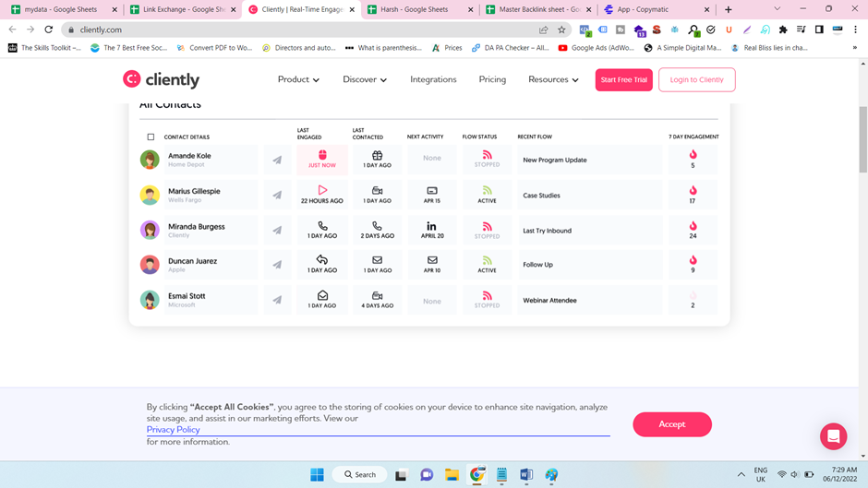Click Amande Kole avatar
Image resolution: width=868 pixels, height=488 pixels.
[x=150, y=160]
